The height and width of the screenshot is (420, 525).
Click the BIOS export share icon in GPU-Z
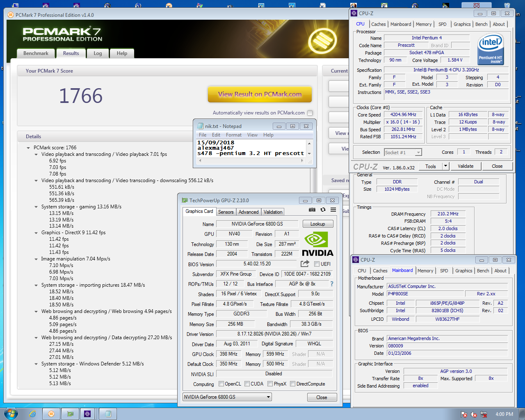click(x=305, y=264)
